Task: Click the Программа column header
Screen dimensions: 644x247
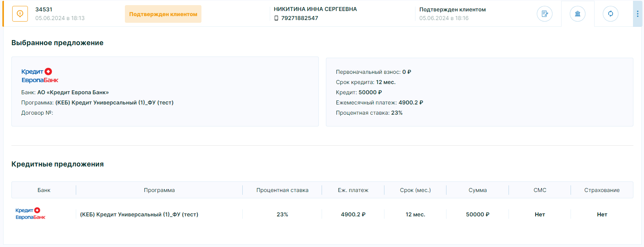Action: [x=159, y=190]
